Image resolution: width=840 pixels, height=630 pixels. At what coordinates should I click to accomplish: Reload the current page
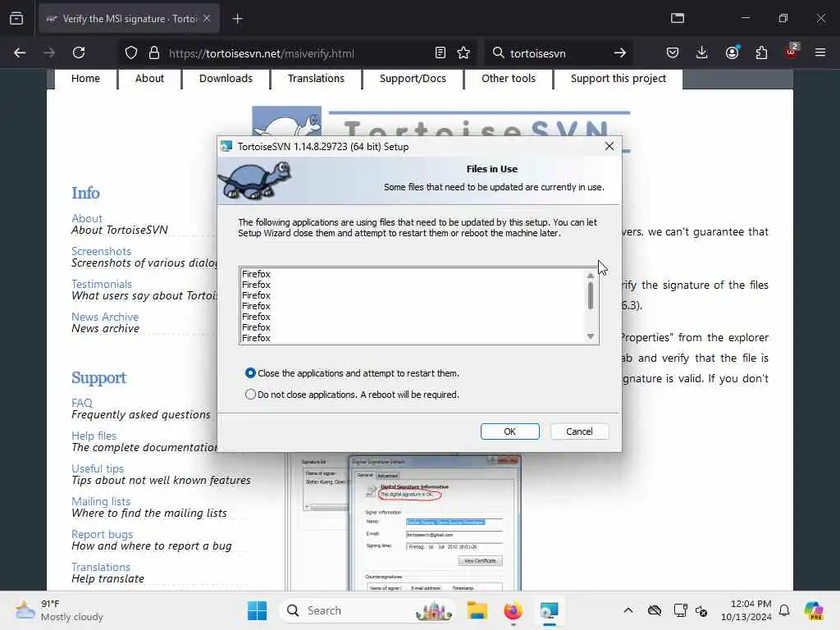coord(79,52)
